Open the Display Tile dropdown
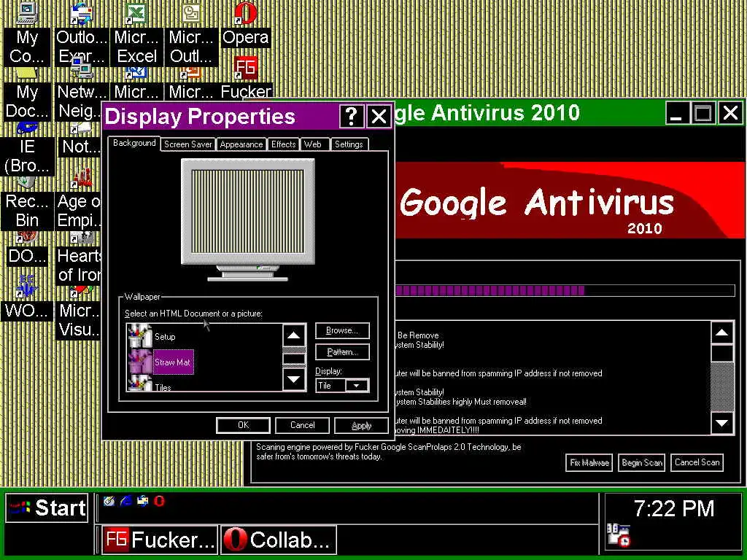747x560 pixels. (356, 386)
